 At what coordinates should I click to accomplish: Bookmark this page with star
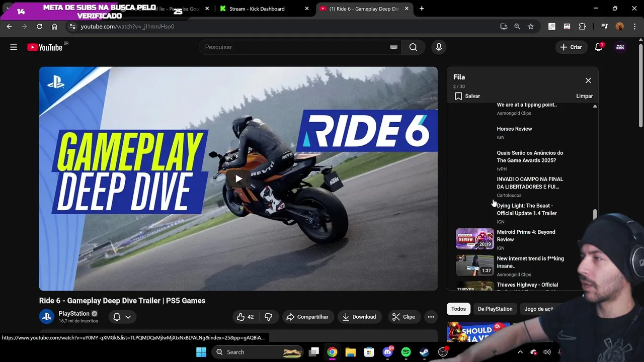tap(531, 27)
